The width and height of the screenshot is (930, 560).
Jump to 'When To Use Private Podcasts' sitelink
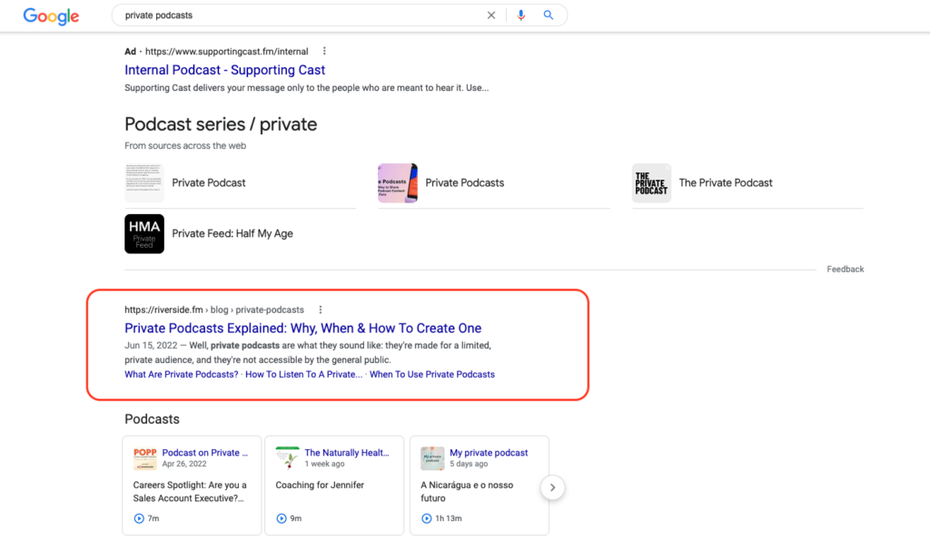(x=431, y=375)
